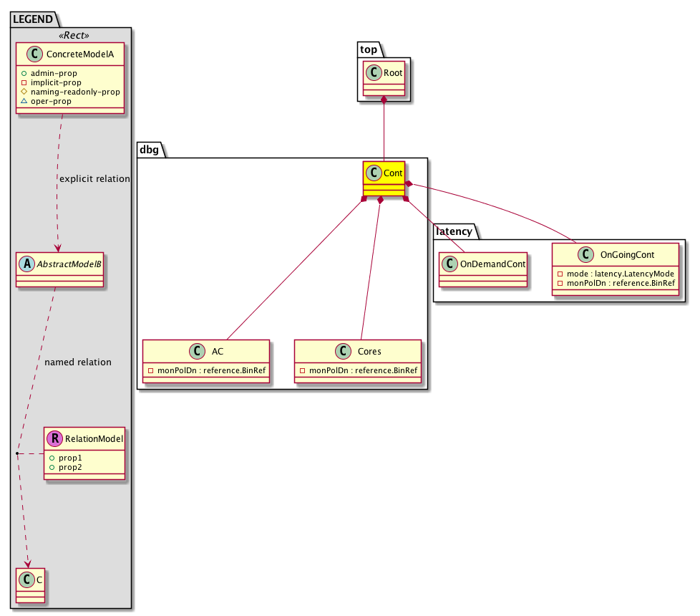
Task: Click the dbg package tab label
Action: [x=150, y=150]
